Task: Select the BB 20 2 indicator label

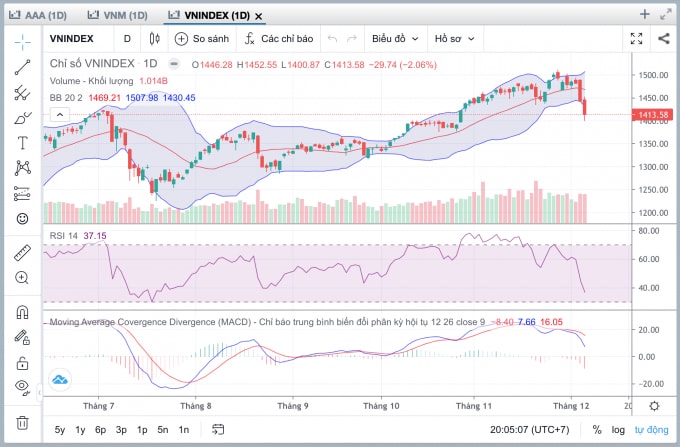Action: [66, 98]
